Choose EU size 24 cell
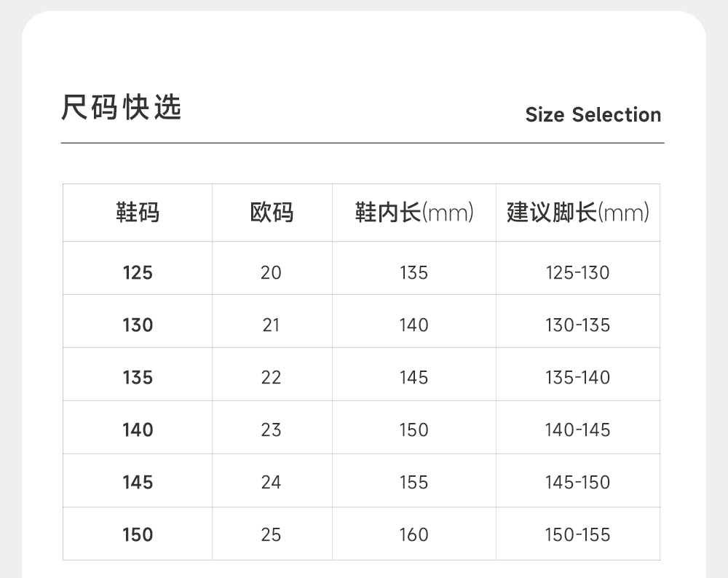This screenshot has width=728, height=578. coord(271,482)
